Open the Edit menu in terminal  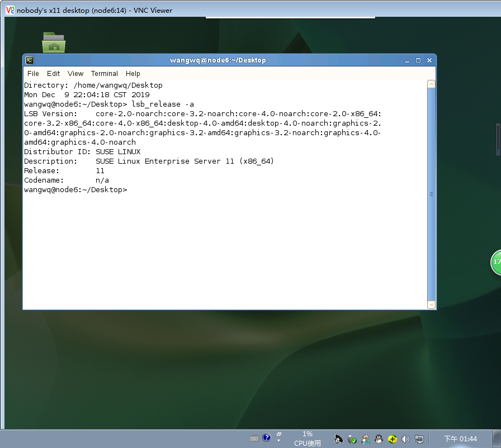point(53,74)
